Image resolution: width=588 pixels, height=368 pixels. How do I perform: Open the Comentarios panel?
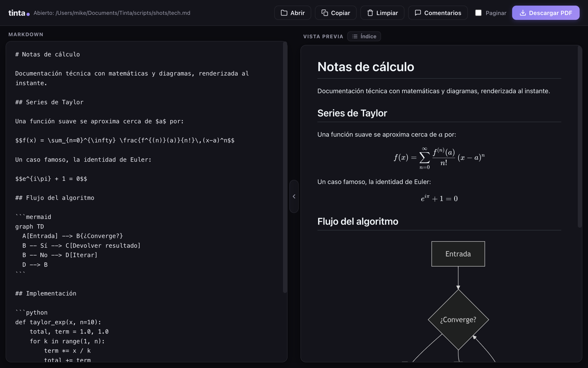[438, 13]
